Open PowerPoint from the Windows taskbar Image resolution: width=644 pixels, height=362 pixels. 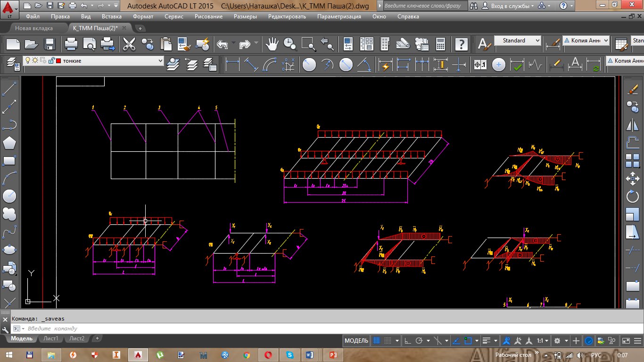coord(333,354)
